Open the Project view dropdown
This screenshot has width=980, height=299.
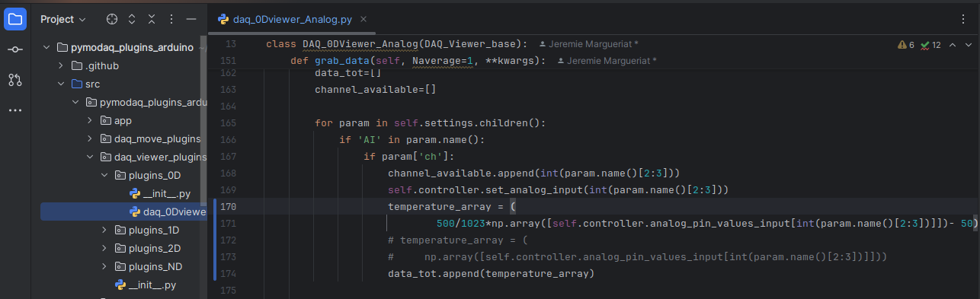coord(63,19)
